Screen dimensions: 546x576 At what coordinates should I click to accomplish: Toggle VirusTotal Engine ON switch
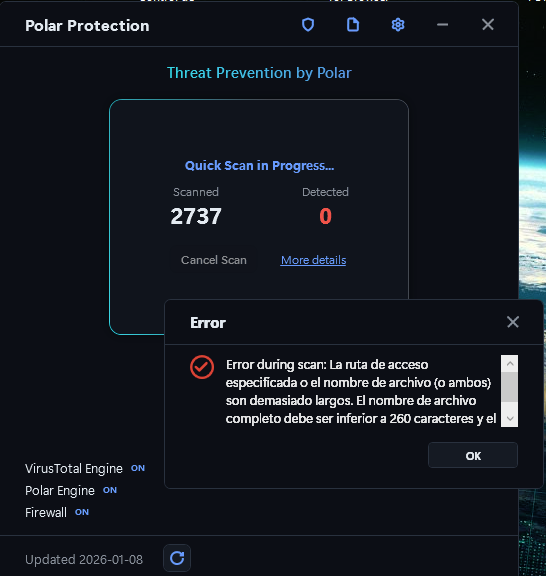click(x=138, y=468)
